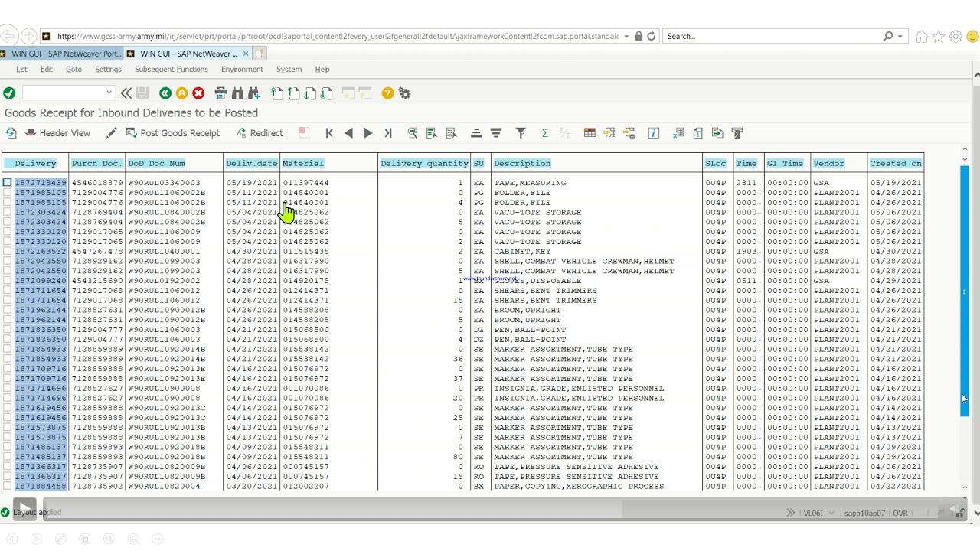Click the Find binoculars icon
The height and width of the screenshot is (551, 980).
click(237, 93)
